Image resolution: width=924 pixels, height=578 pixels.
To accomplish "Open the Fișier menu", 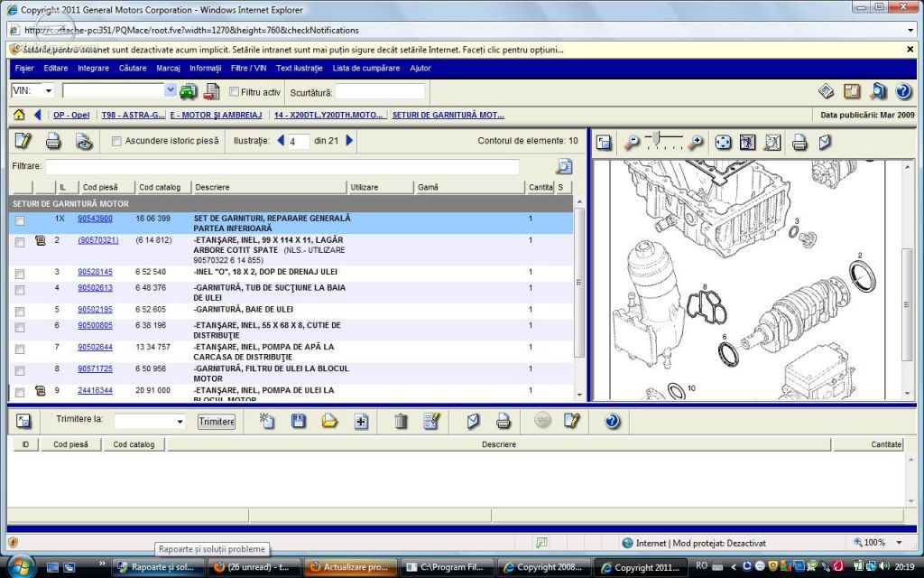I will tap(24, 69).
